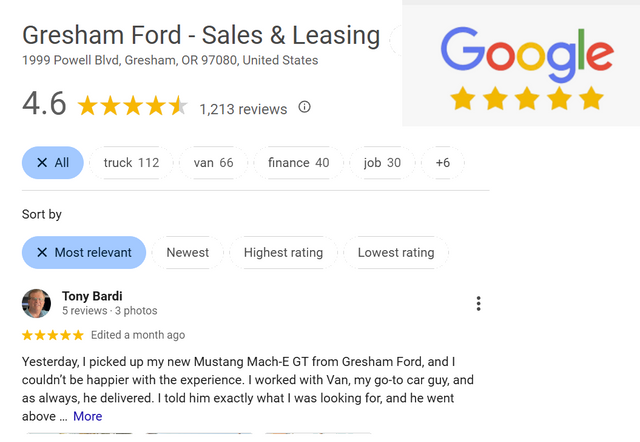Sort reviews by Highest rating

283,253
